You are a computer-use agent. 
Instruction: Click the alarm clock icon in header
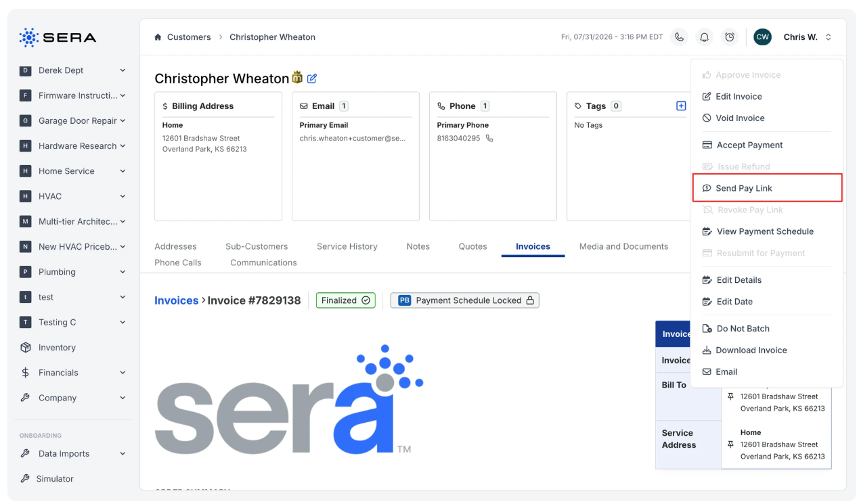point(730,37)
